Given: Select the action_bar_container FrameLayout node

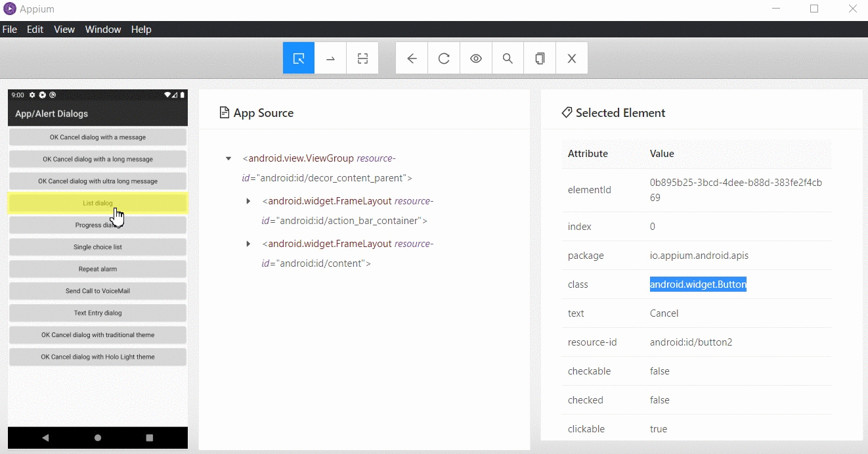Looking at the screenshot, I should pyautogui.click(x=347, y=211).
